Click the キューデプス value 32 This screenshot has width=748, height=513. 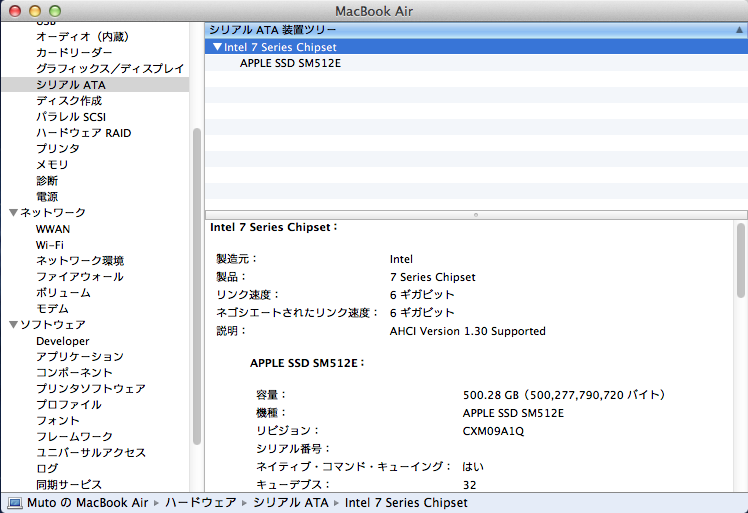tap(469, 485)
